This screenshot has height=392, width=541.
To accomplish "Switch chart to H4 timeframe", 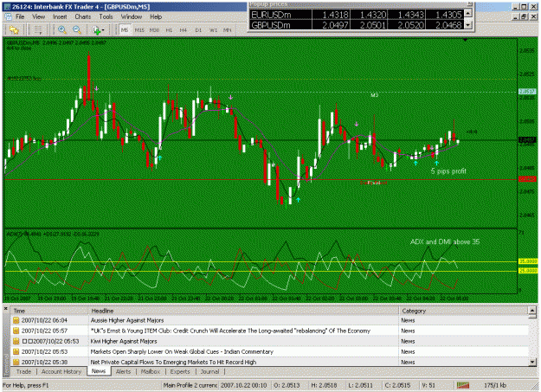I will tap(184, 30).
